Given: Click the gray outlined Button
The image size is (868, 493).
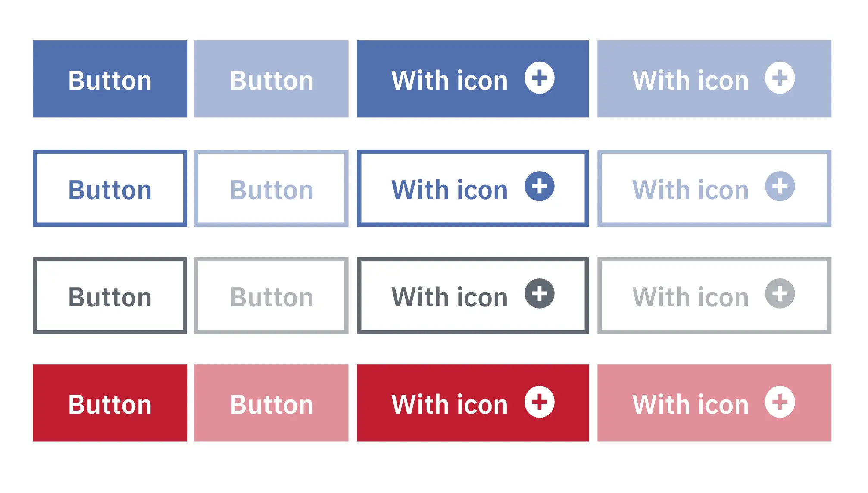Looking at the screenshot, I should tap(110, 296).
